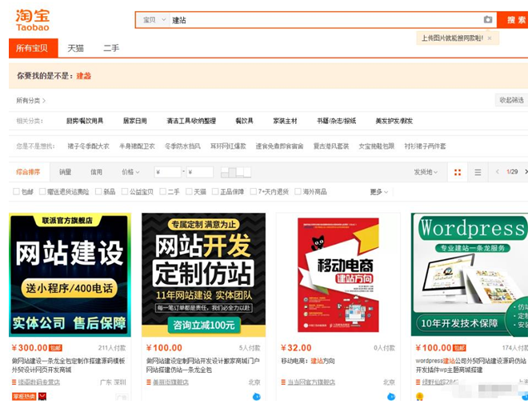The height and width of the screenshot is (420, 532).
Task: Go to next results page arrow
Action: tap(526, 172)
